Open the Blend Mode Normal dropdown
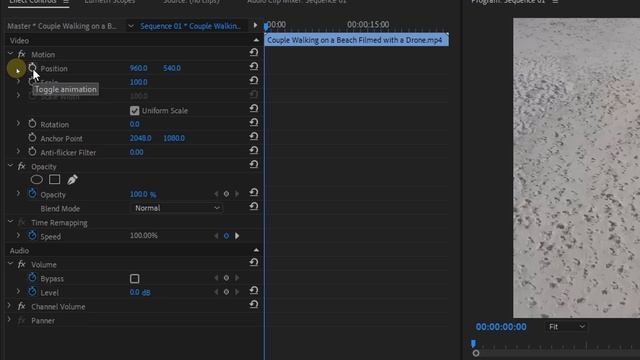Viewport: 640px width, 360px height. tap(176, 208)
